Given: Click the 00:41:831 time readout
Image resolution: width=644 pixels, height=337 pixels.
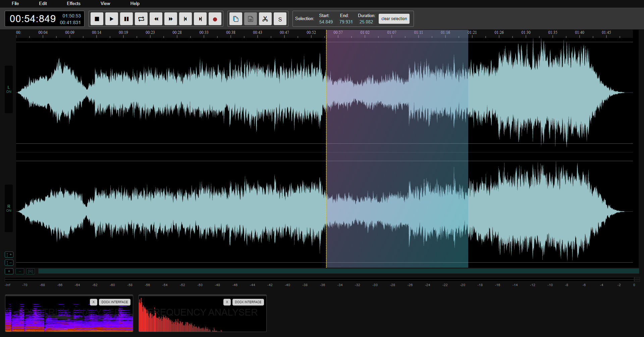Looking at the screenshot, I should click(70, 22).
